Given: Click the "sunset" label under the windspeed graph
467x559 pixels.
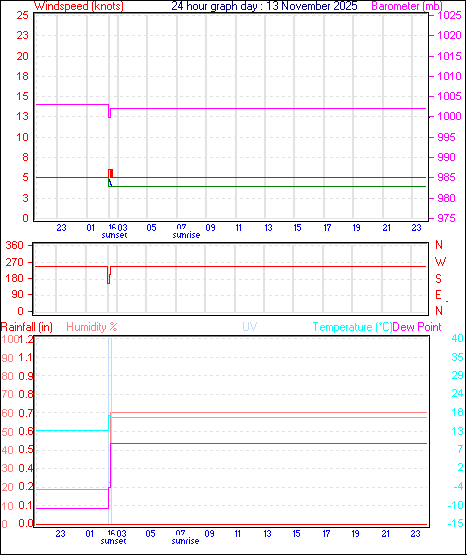Looking at the screenshot, I should [114, 235].
